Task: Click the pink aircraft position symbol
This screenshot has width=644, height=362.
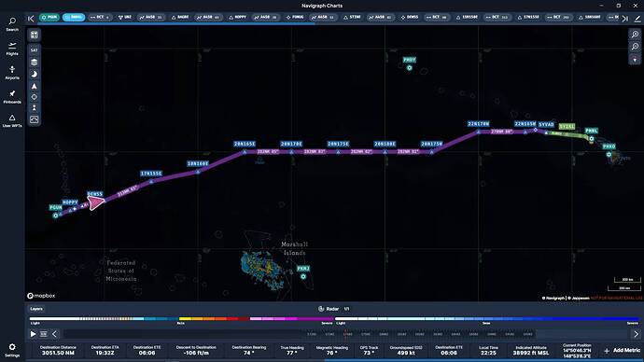Action: pos(96,202)
